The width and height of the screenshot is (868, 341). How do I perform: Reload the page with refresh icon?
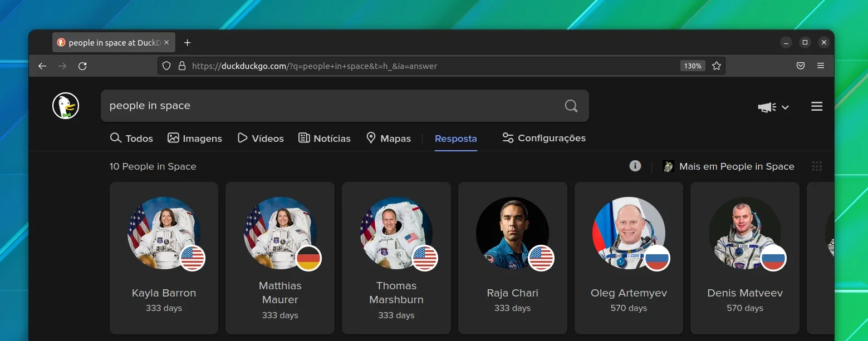82,66
